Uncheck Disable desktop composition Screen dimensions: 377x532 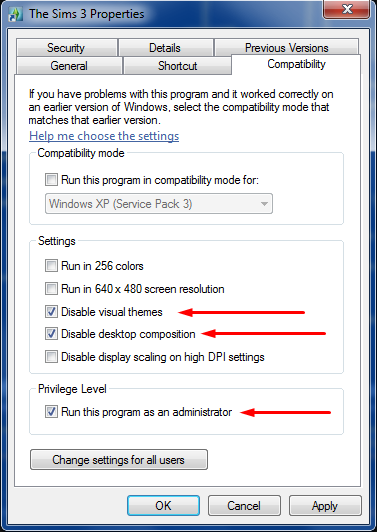tap(51, 334)
